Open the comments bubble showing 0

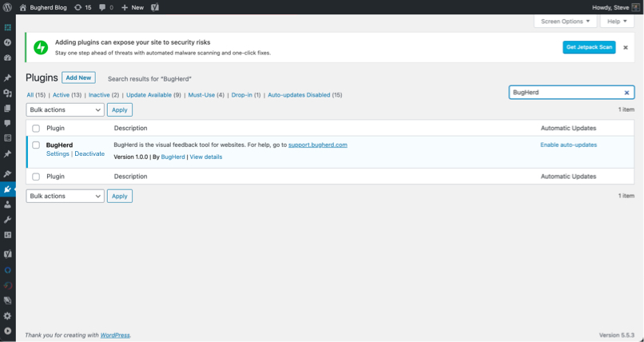(102, 7)
